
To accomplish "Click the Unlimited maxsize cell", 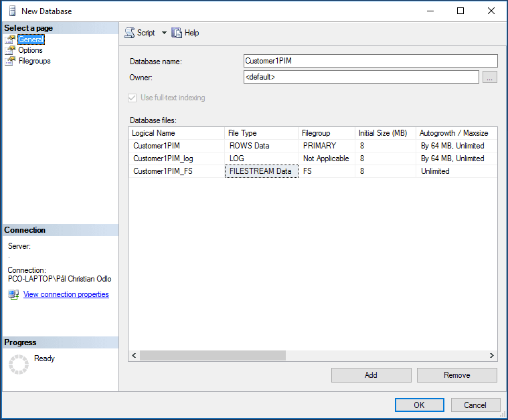I will (456, 171).
